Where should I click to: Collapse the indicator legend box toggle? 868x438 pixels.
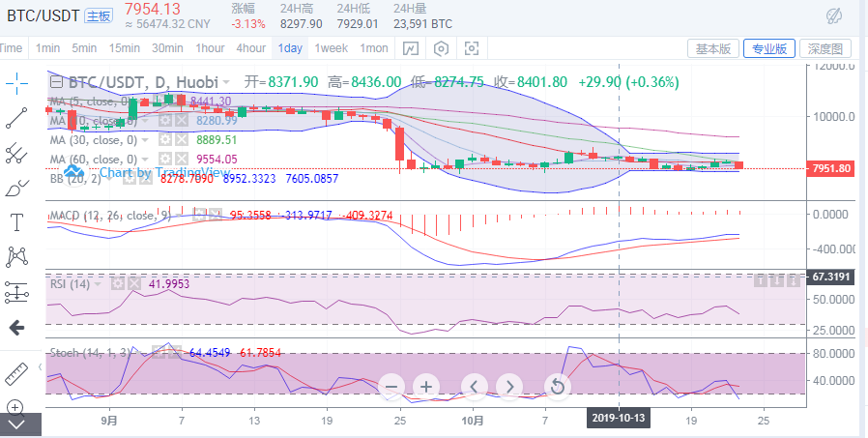tap(56, 82)
